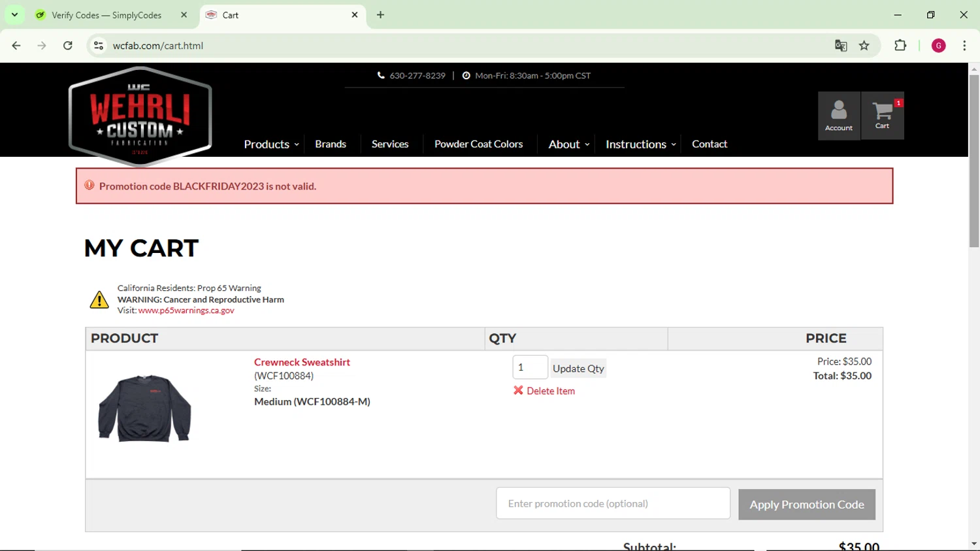Screen dimensions: 980x551
Task: Open Chrome three-dot menu
Action: (x=964, y=46)
